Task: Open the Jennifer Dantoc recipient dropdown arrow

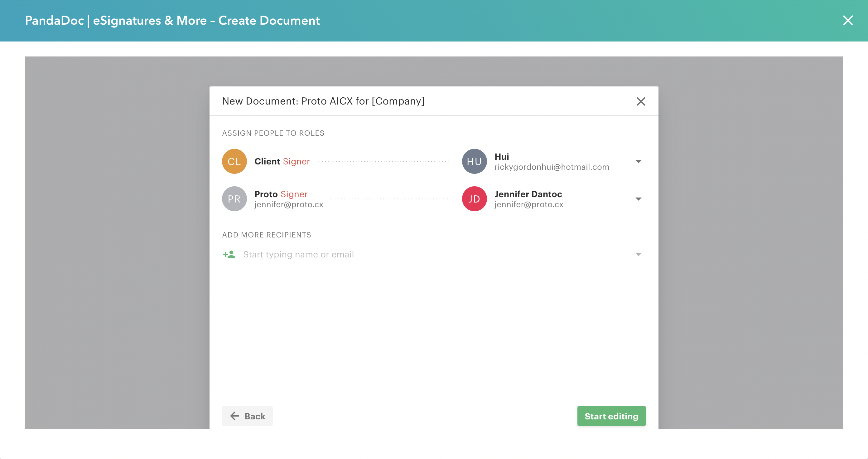Action: [x=638, y=199]
